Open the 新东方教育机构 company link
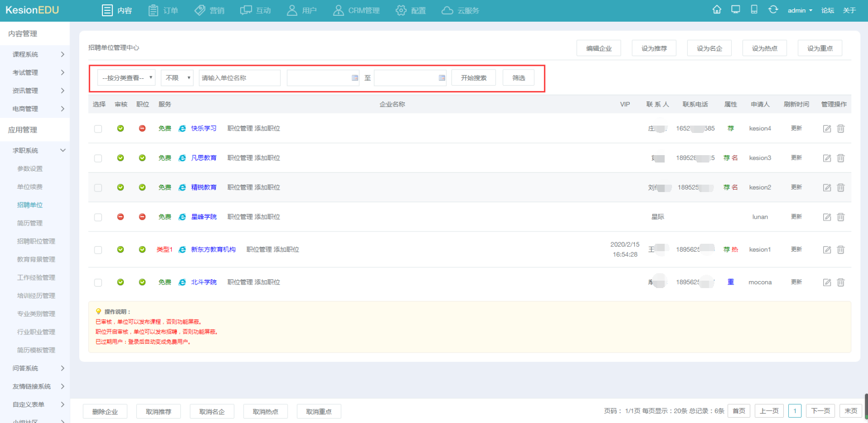Image resolution: width=868 pixels, height=423 pixels. [213, 250]
